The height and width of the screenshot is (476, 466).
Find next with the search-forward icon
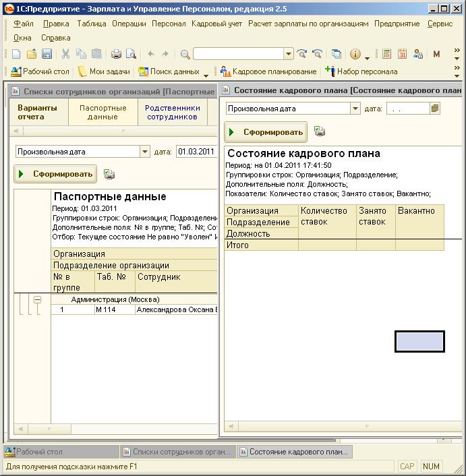pos(301,55)
